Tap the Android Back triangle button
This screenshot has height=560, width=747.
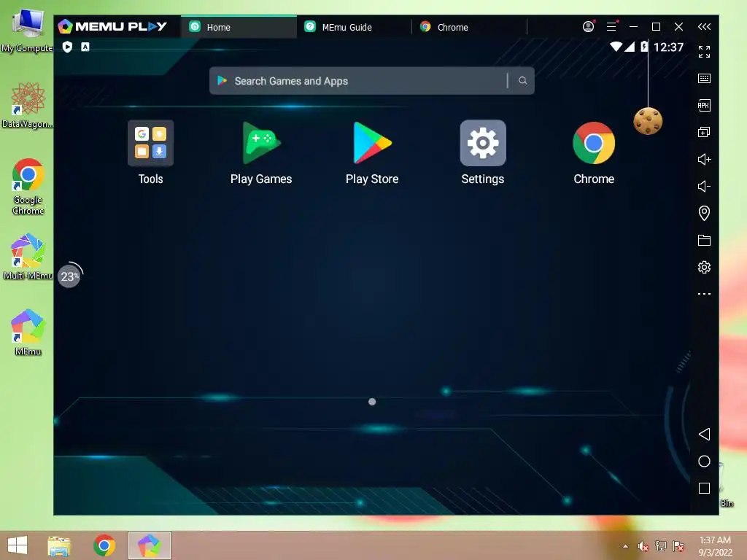[x=704, y=434]
